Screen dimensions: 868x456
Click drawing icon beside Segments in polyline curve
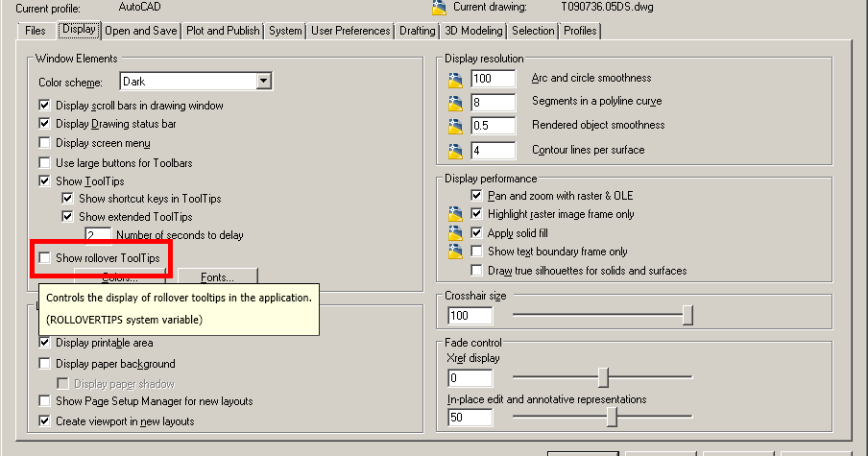pyautogui.click(x=455, y=103)
